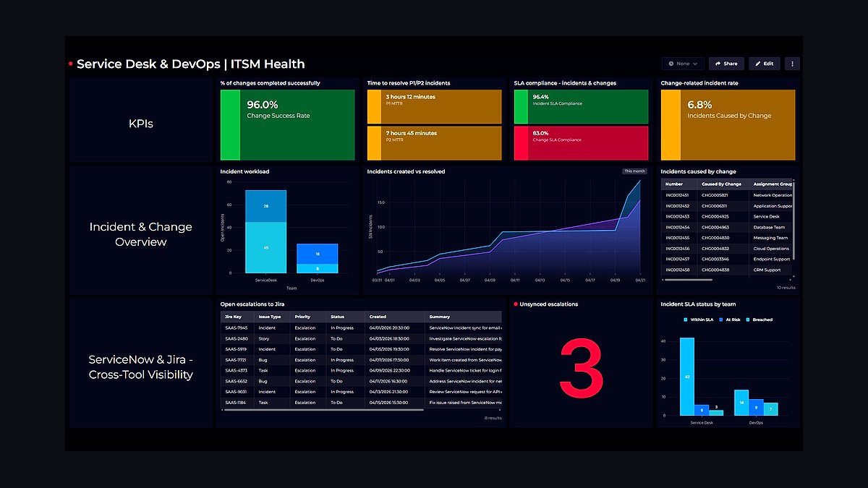The height and width of the screenshot is (488, 868).
Task: Select the SAAS-9031 row key
Action: coord(236,392)
